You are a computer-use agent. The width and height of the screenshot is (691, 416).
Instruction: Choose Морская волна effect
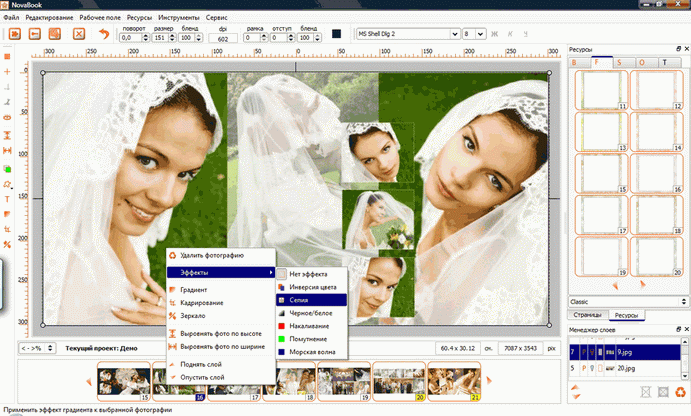point(312,352)
